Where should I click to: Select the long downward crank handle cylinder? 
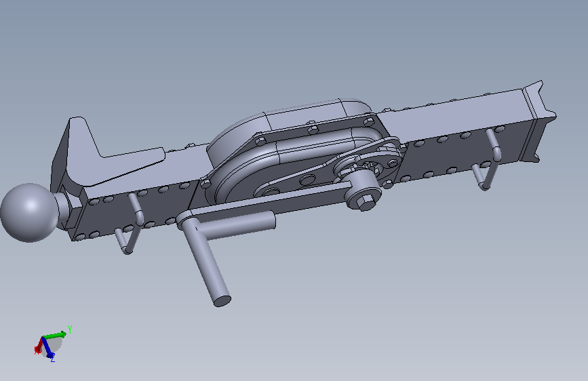(x=207, y=263)
